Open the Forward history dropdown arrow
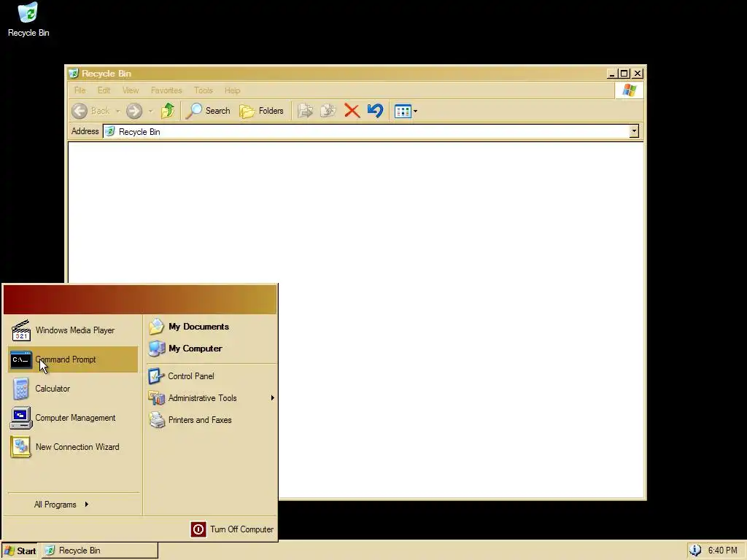Screen dimensions: 747x560 coord(150,112)
